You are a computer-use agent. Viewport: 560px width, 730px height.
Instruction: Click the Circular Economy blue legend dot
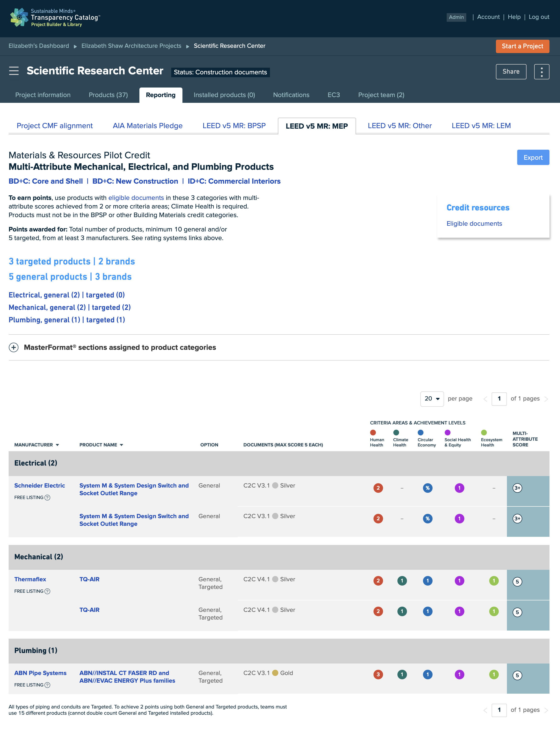pyautogui.click(x=421, y=432)
